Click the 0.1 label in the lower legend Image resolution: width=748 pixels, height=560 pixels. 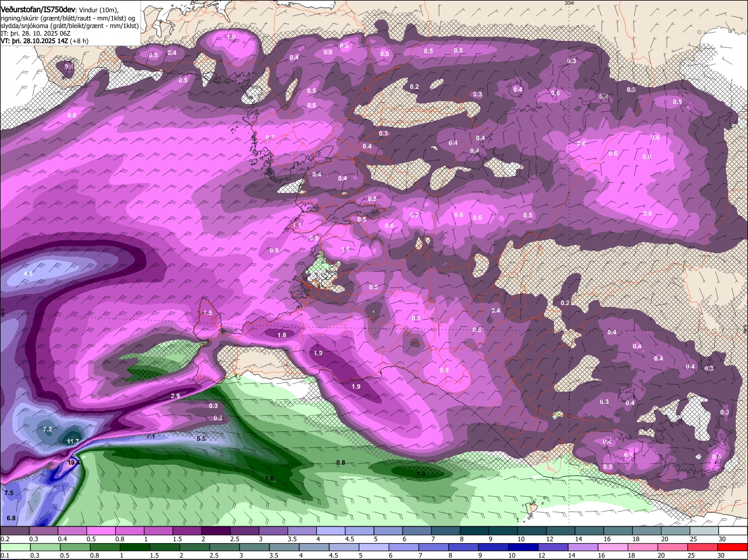click(x=5, y=555)
